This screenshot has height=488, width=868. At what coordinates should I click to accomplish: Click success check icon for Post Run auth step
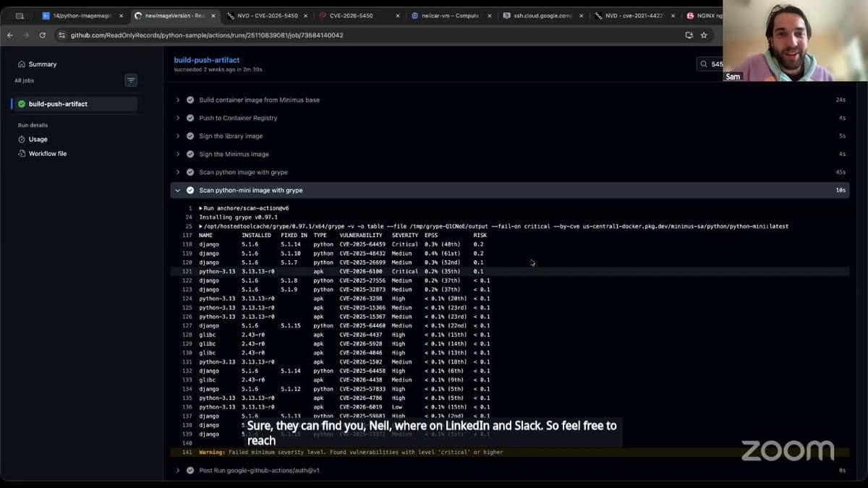point(190,470)
